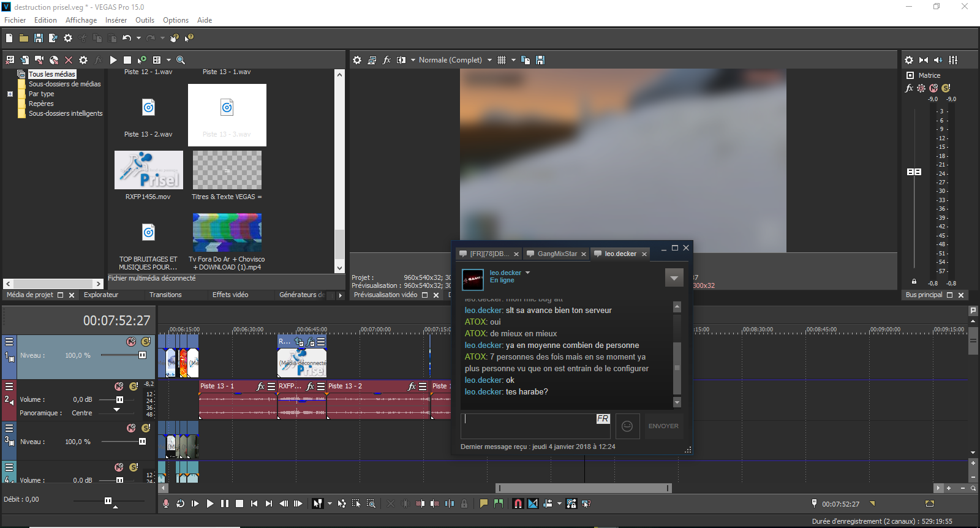Screen dimensions: 980x528
Task: Click the chat message input field
Action: pyautogui.click(x=535, y=426)
